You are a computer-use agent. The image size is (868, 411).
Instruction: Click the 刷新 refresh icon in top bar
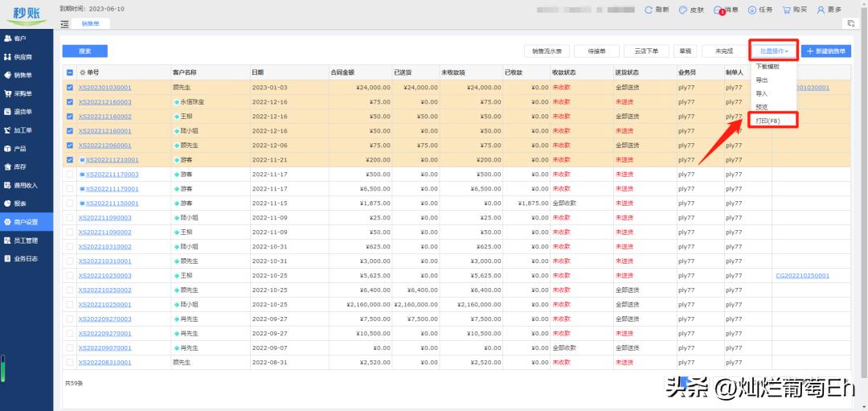(x=649, y=10)
